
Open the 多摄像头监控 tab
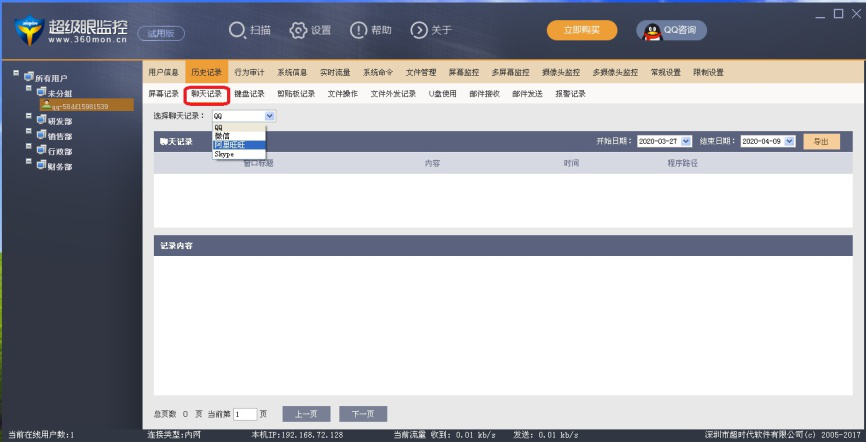(615, 72)
